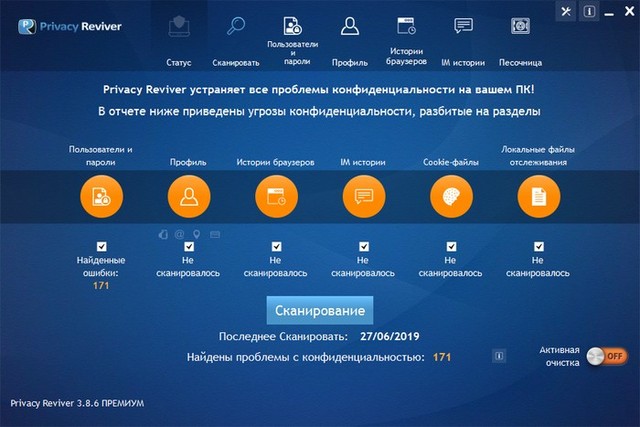Uncheck the Cookie-файлы checkbox
The height and width of the screenshot is (427, 640).
tap(451, 247)
